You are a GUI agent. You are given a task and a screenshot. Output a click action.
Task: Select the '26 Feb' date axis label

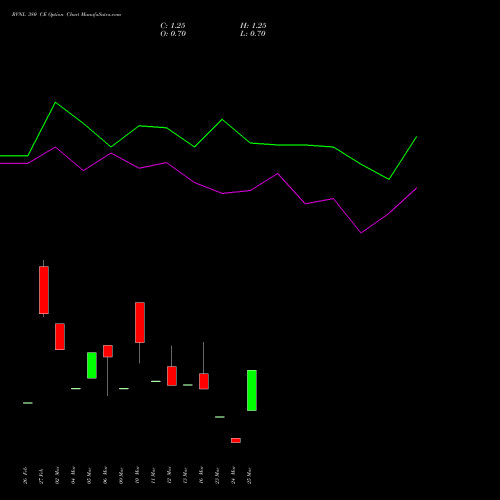tap(25, 476)
